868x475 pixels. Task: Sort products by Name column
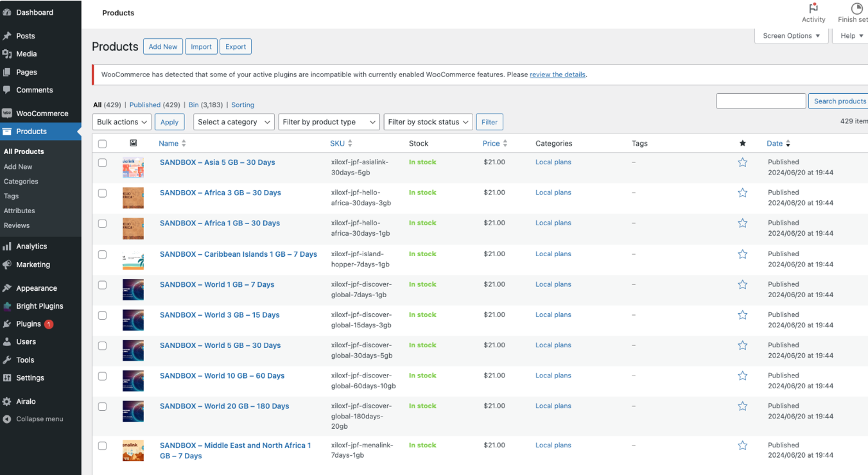coord(172,143)
